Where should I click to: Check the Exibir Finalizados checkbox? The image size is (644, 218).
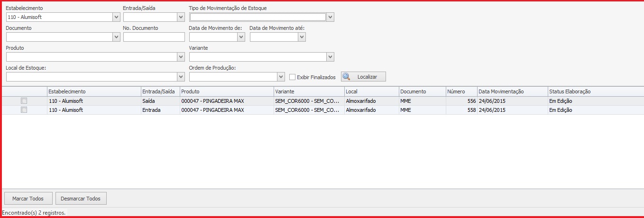[293, 77]
